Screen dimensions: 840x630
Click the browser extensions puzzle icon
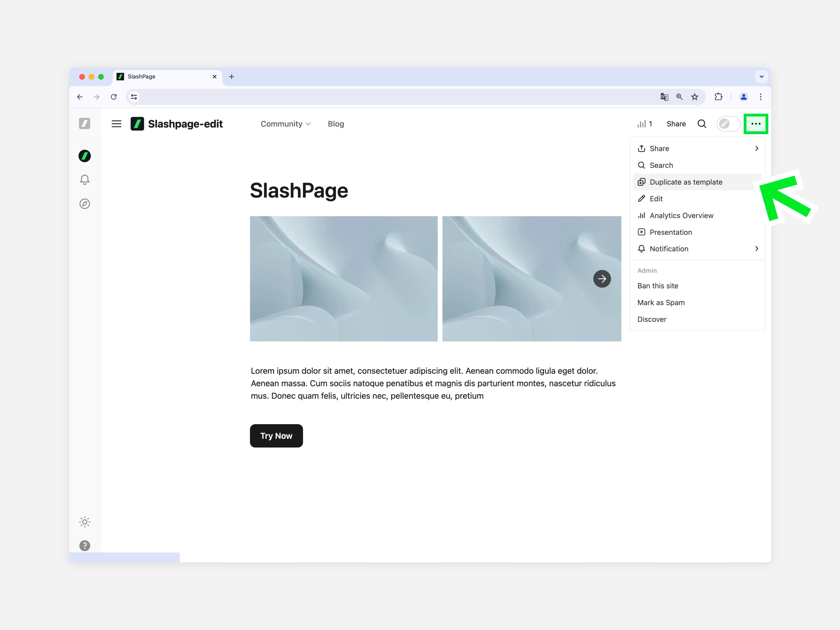coord(718,97)
